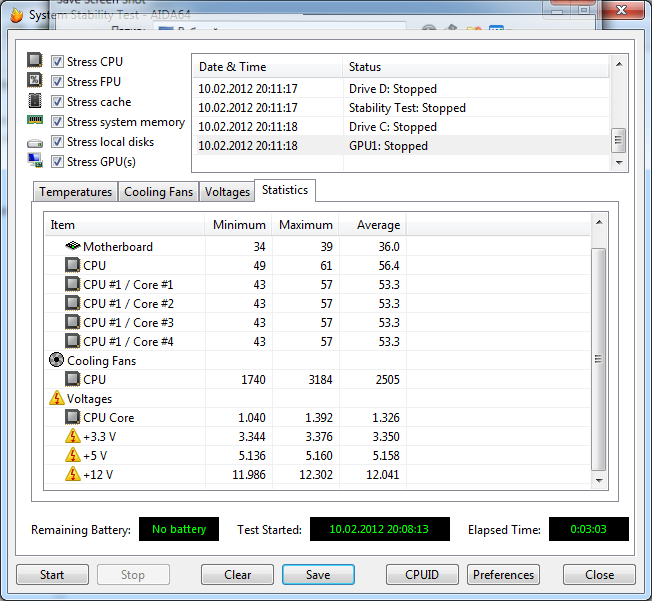Click the statistics list scroll up arrow
The image size is (652, 601).
tap(599, 222)
